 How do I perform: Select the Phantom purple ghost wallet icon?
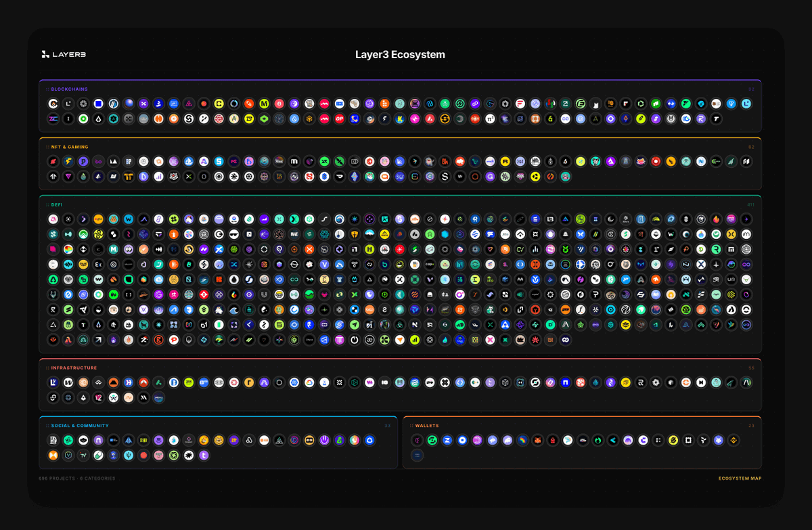point(507,440)
